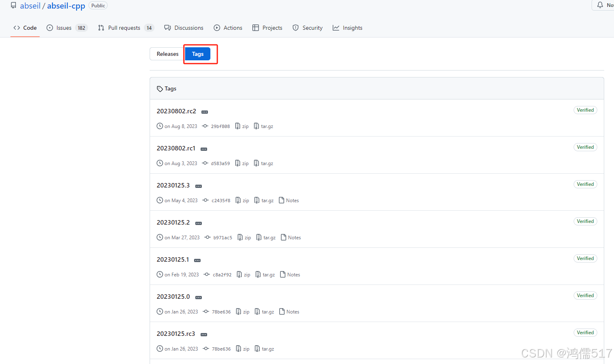Open commit 78be636 for 20230125.0
The image size is (614, 364).
click(217, 312)
